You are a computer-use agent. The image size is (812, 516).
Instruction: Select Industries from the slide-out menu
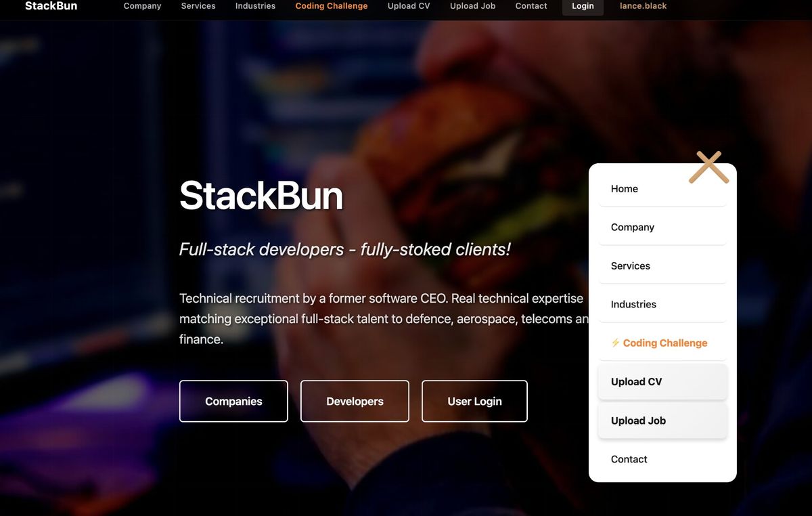(633, 304)
